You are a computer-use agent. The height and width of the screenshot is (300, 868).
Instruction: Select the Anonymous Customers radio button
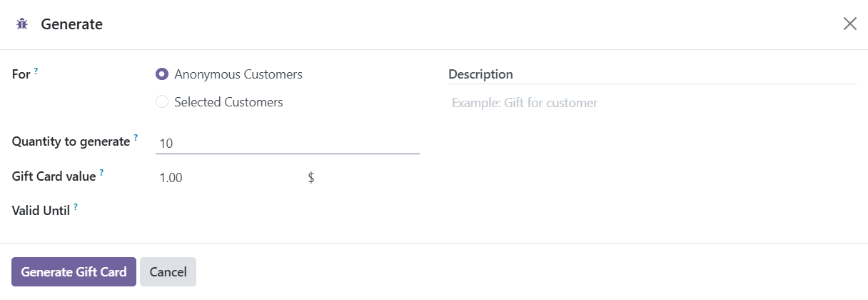tap(162, 74)
